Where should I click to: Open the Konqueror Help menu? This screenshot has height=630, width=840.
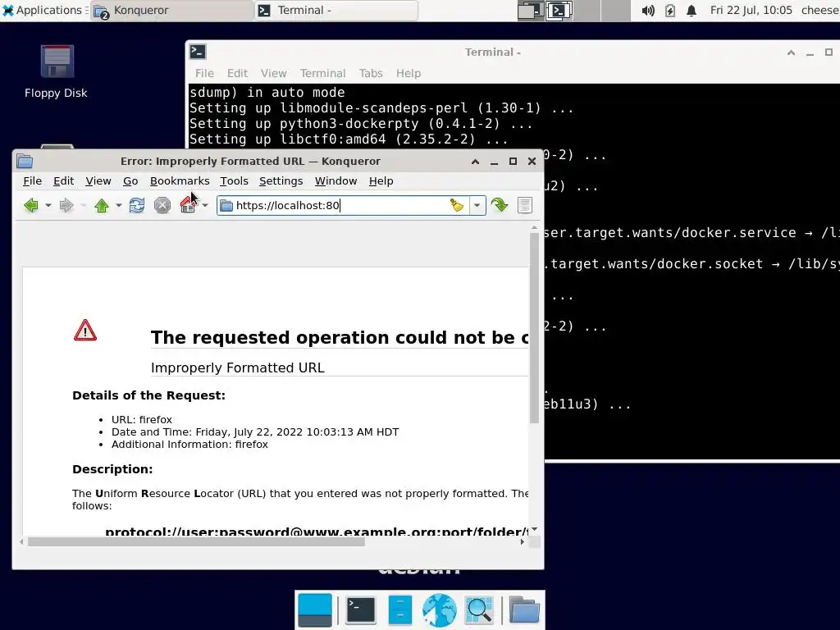pos(381,181)
